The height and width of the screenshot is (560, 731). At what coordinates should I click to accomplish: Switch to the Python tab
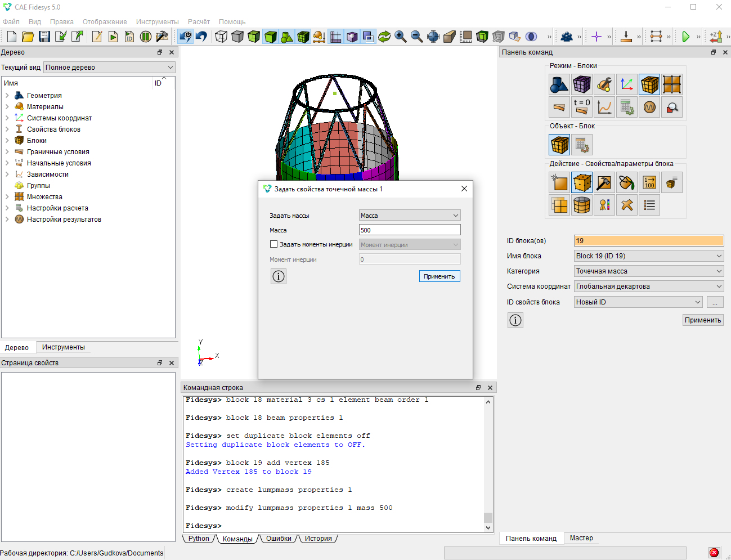pyautogui.click(x=199, y=539)
